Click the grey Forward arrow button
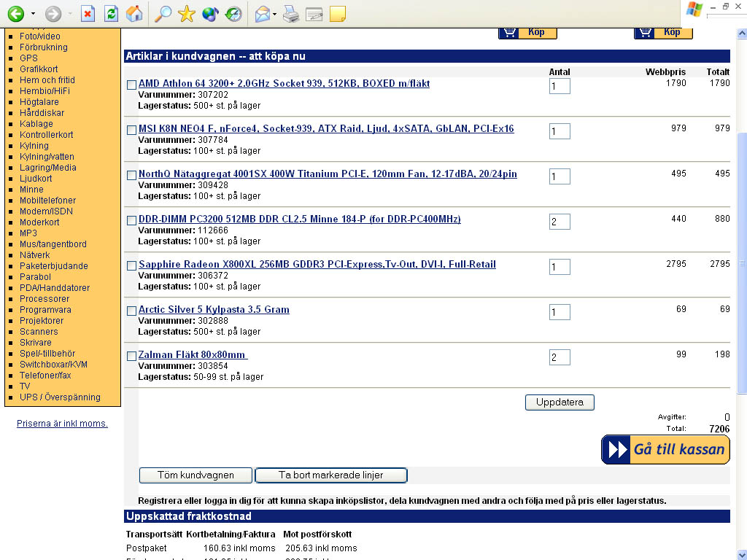This screenshot has height=560, width=747. point(53,14)
